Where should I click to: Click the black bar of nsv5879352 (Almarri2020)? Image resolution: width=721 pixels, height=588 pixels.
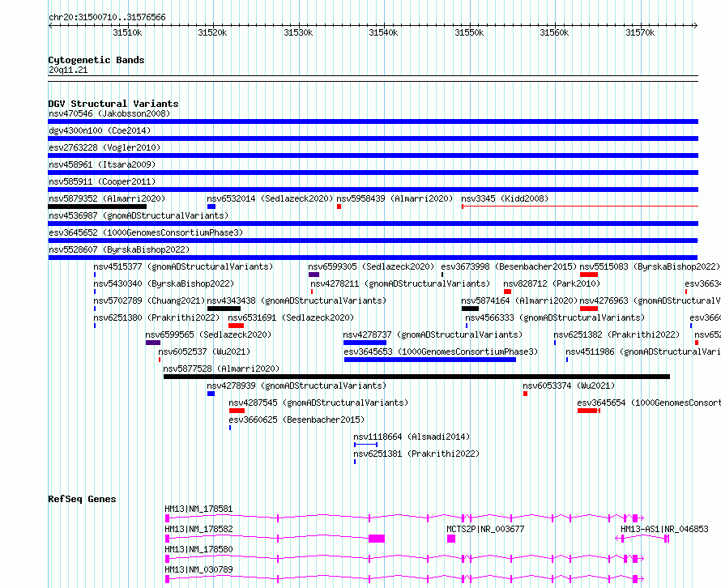coord(97,207)
